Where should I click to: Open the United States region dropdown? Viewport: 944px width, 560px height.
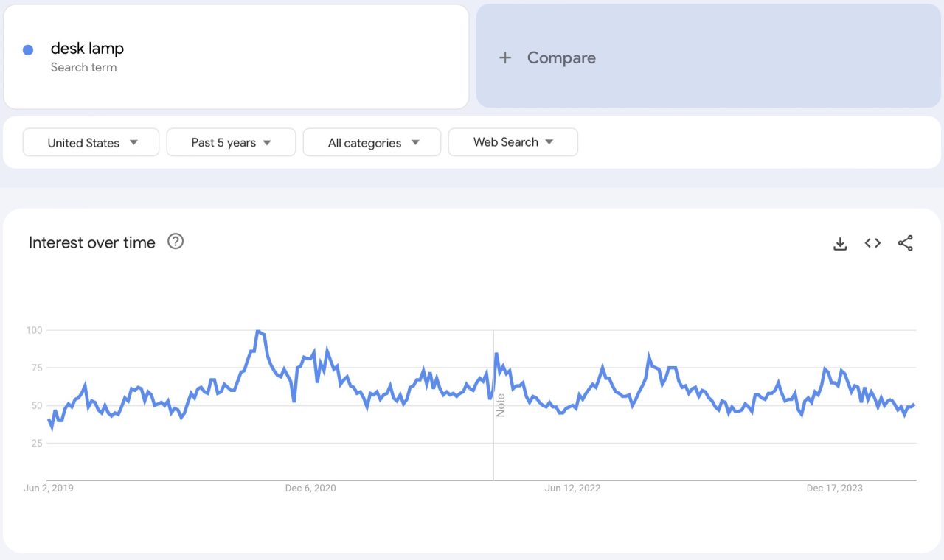[x=90, y=142]
